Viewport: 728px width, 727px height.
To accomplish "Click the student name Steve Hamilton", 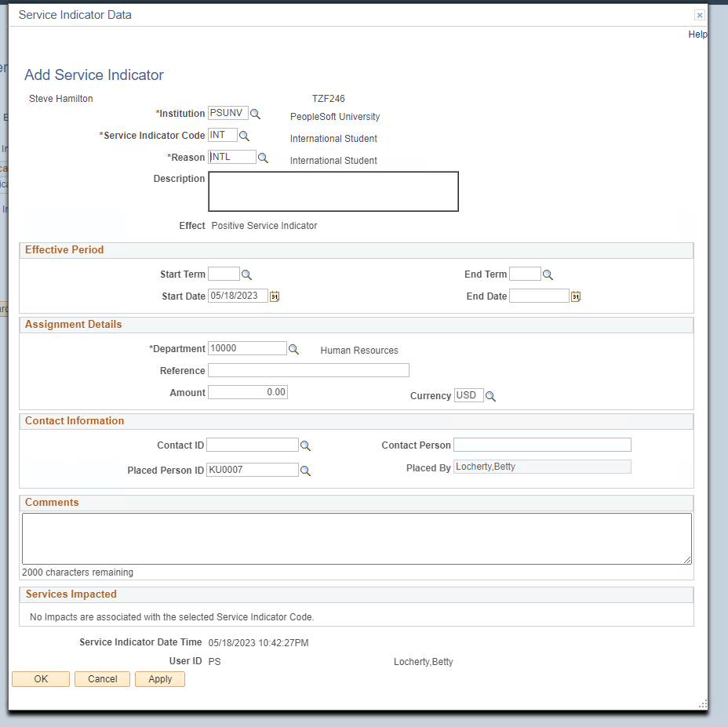I will pyautogui.click(x=61, y=98).
